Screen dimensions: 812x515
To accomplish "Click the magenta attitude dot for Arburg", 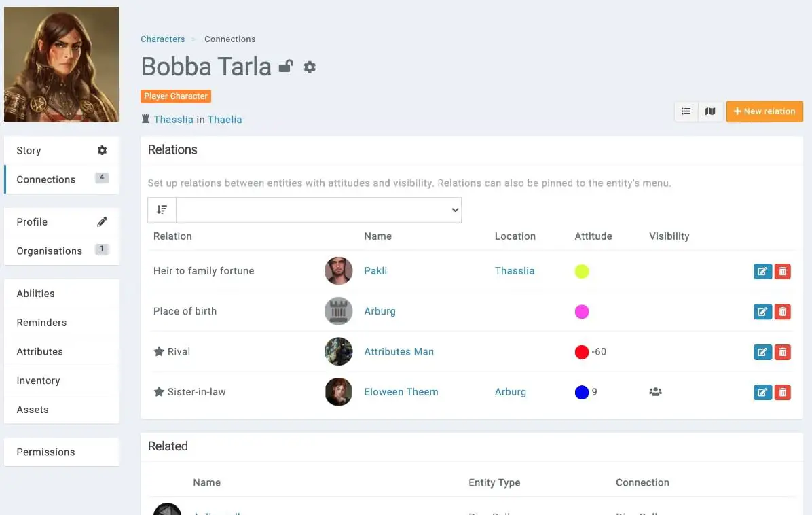I will click(x=582, y=311).
